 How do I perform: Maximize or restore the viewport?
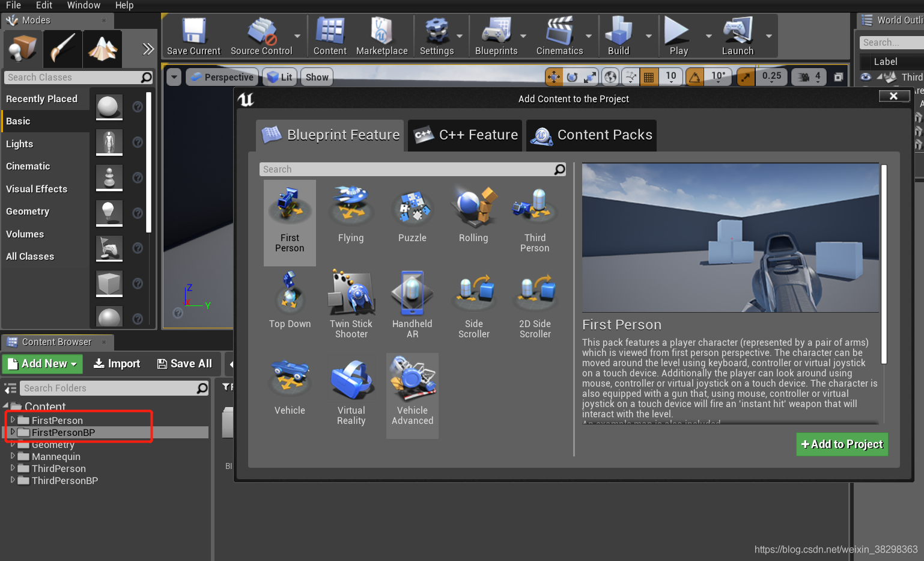[x=839, y=77]
